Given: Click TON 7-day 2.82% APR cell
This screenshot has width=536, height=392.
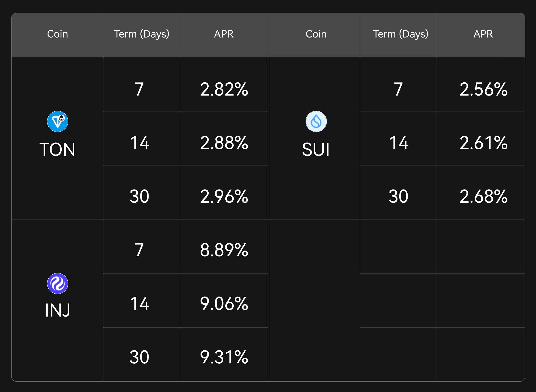Looking at the screenshot, I should 224,90.
